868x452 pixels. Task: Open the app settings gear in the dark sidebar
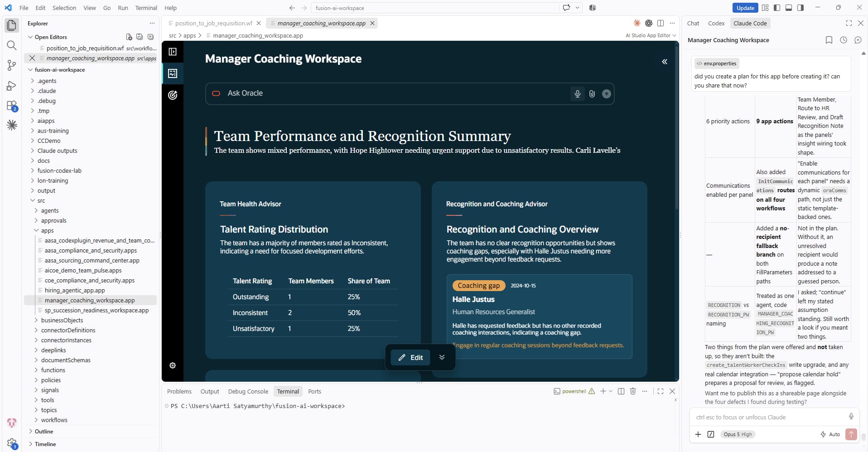pyautogui.click(x=173, y=365)
